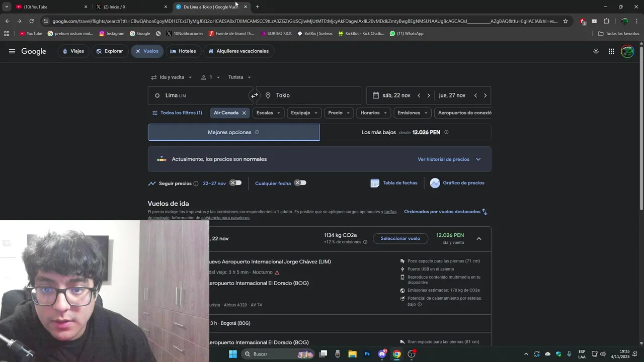Image resolution: width=644 pixels, height=362 pixels.
Task: Open the Chrome extensions puzzle icon
Action: (606, 21)
